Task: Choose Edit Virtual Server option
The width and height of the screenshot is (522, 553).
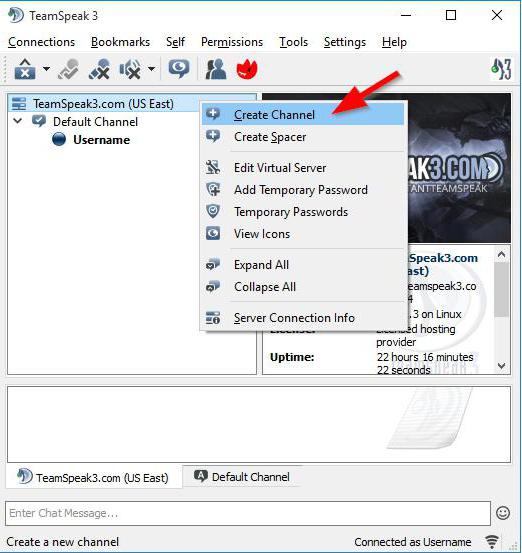Action: click(303, 168)
